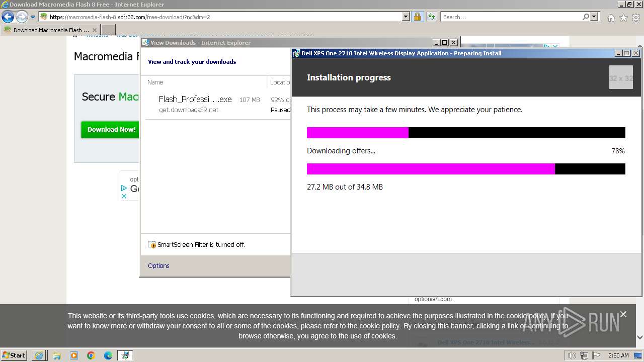Image resolution: width=644 pixels, height=362 pixels.
Task: Open a new blank tab
Action: click(108, 30)
